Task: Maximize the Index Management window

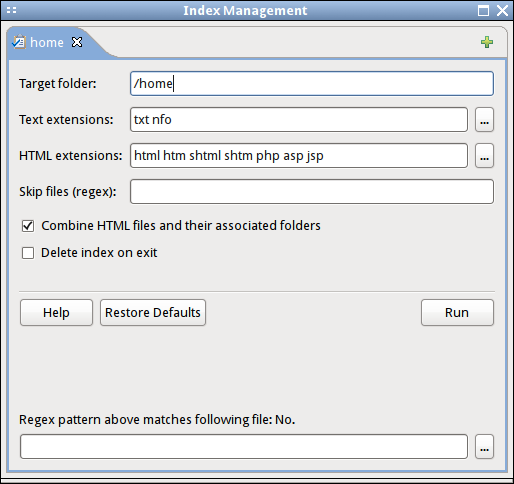Action: (x=483, y=11)
